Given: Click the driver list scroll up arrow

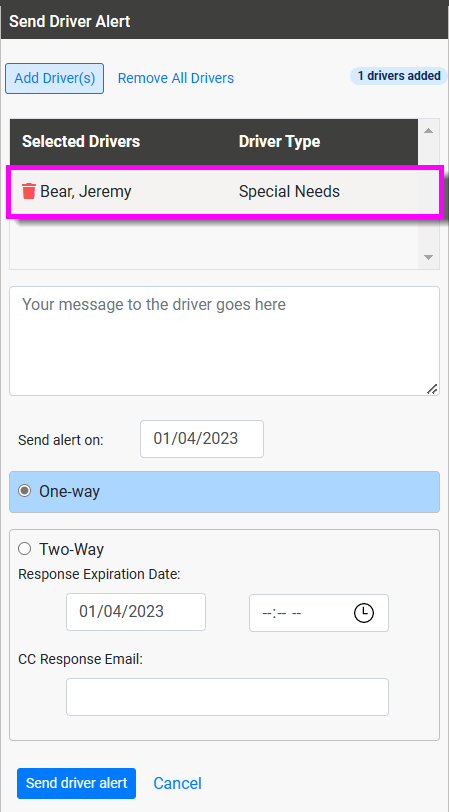Looking at the screenshot, I should pos(428,130).
